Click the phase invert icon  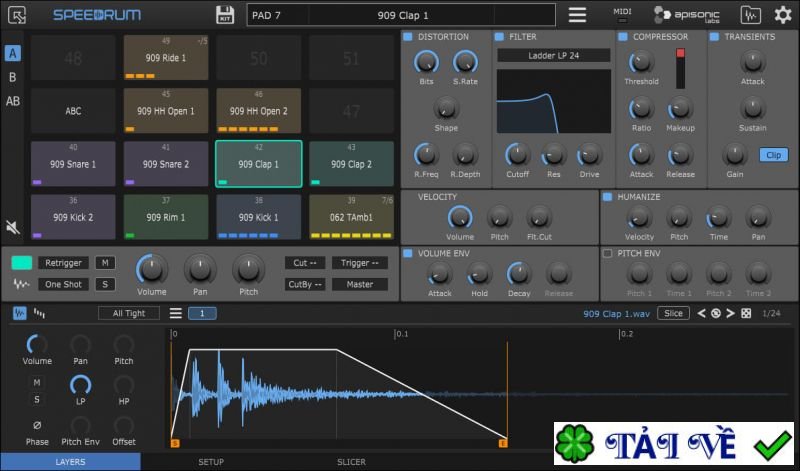click(x=37, y=426)
